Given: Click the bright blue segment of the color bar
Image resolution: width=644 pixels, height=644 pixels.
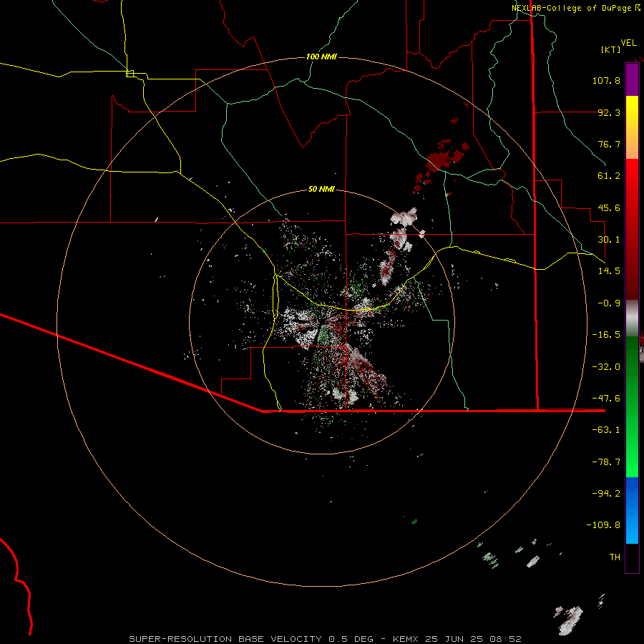Looking at the screenshot, I should [632, 510].
